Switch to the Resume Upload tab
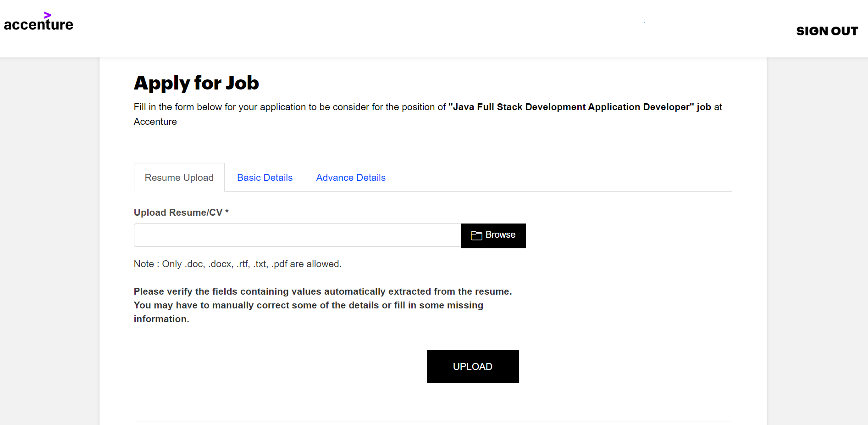868x425 pixels. point(179,178)
